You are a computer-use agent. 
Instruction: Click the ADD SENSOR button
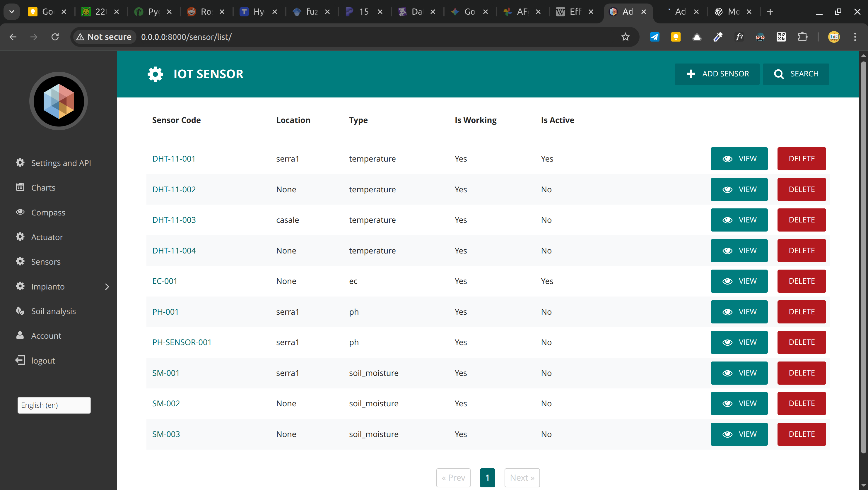[717, 74]
